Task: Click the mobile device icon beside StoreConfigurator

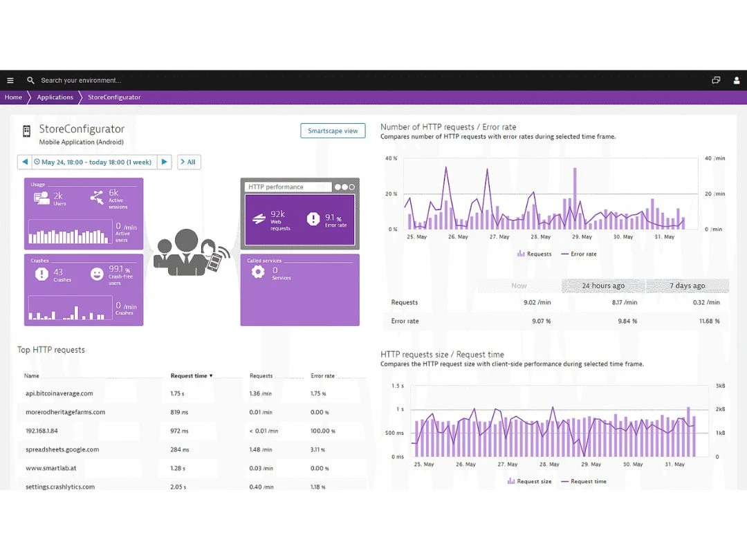Action: (x=27, y=131)
